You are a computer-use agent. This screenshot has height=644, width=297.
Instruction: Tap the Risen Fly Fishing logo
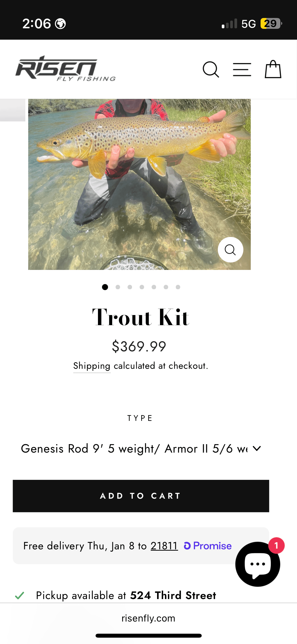tap(65, 69)
